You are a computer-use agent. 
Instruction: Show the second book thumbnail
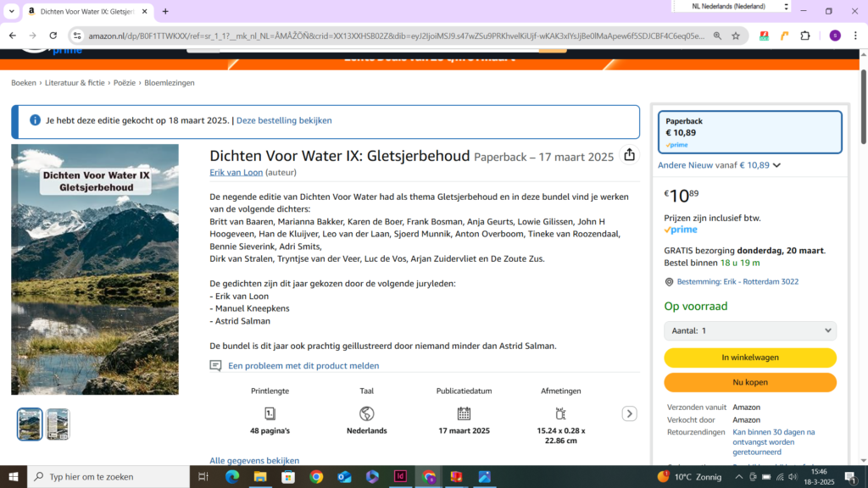(58, 424)
